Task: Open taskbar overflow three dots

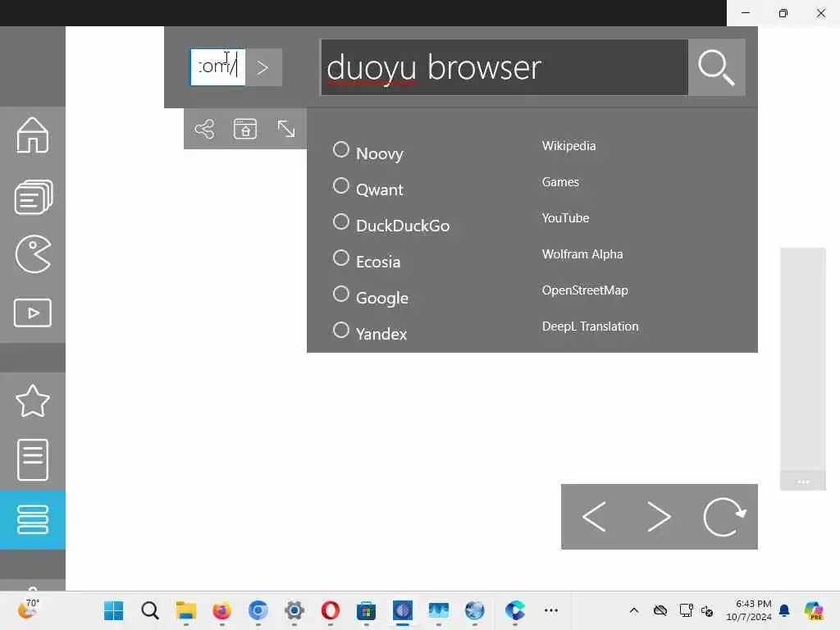Action: tap(551, 610)
